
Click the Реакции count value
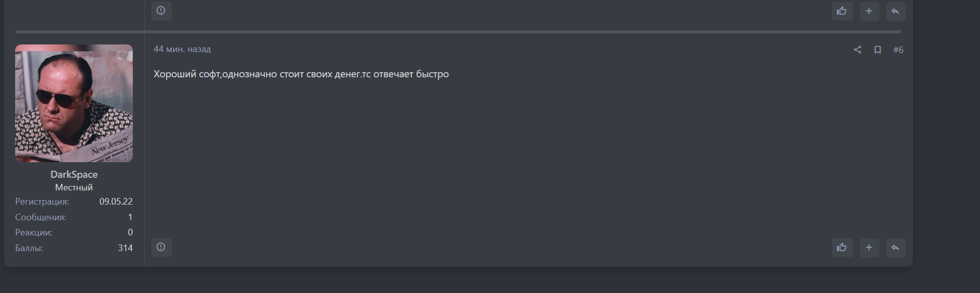pyautogui.click(x=130, y=232)
